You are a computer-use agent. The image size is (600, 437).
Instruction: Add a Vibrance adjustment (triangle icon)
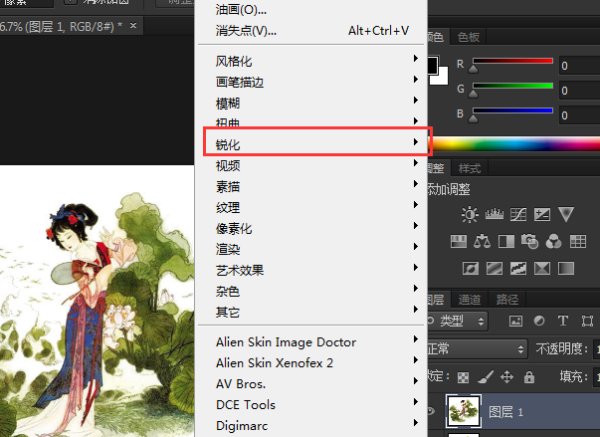(566, 214)
